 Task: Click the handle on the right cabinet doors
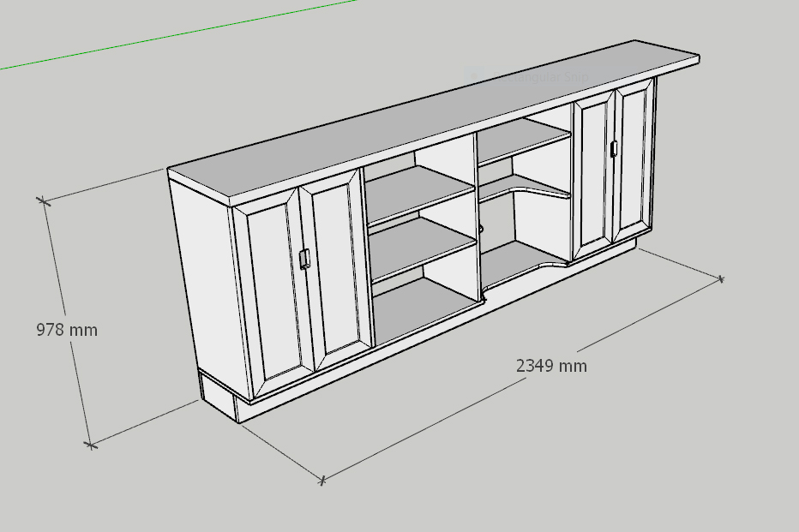pos(614,149)
